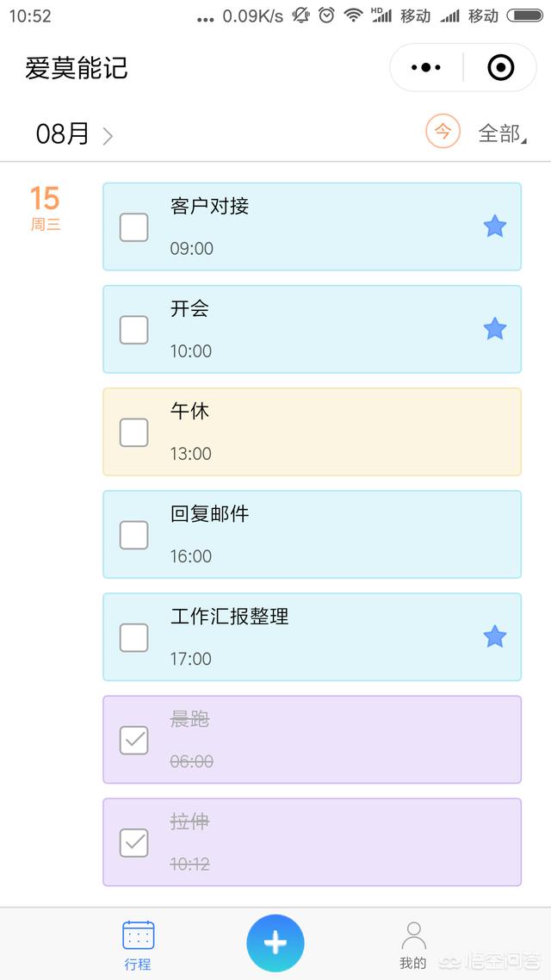Switch to the 我的 tab
The image size is (551, 980).
click(412, 943)
